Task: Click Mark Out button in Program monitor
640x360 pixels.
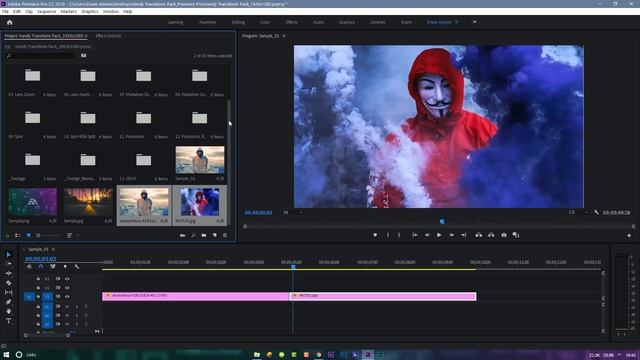Action: [399, 235]
